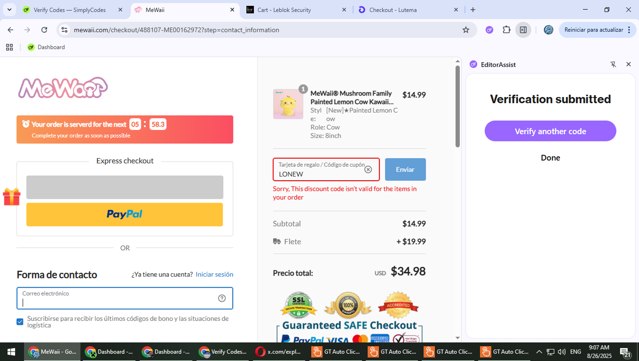Switch to Checkout - Lutema tab
The image size is (639, 361).
coord(393,10)
